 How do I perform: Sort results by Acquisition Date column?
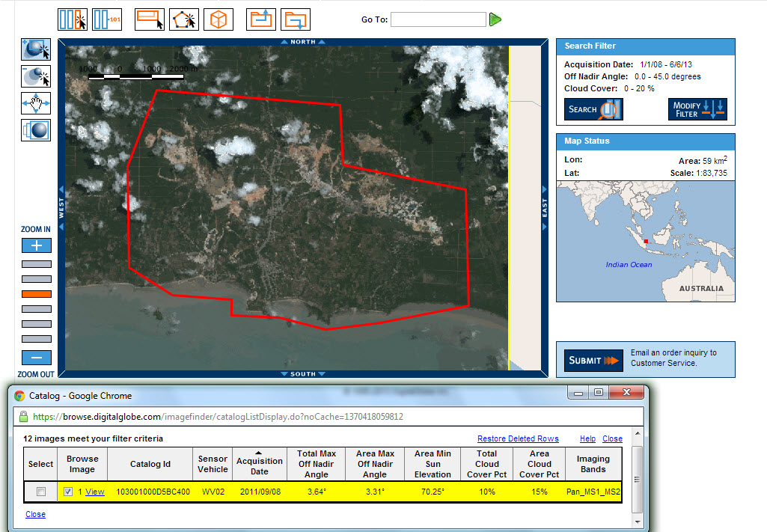tap(260, 464)
